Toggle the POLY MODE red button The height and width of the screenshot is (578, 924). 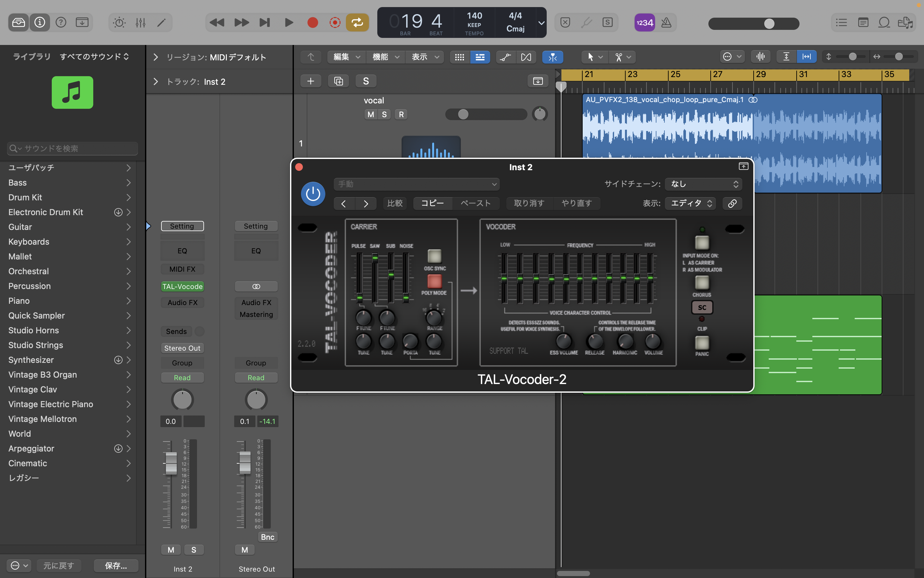point(434,281)
